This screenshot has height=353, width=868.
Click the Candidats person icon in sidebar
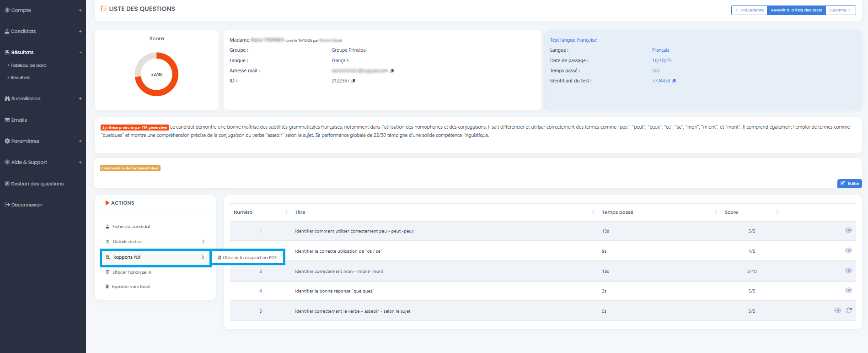click(7, 31)
